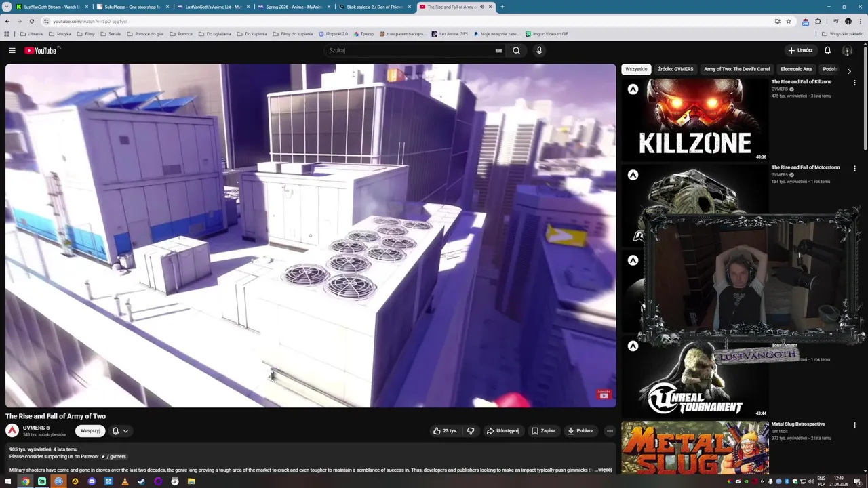This screenshot has height=488, width=868.
Task: Open Windows Start menu
Action: tap(9, 481)
